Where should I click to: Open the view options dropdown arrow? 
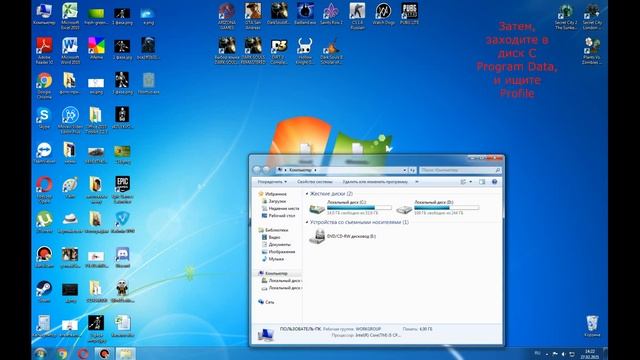pyautogui.click(x=471, y=182)
